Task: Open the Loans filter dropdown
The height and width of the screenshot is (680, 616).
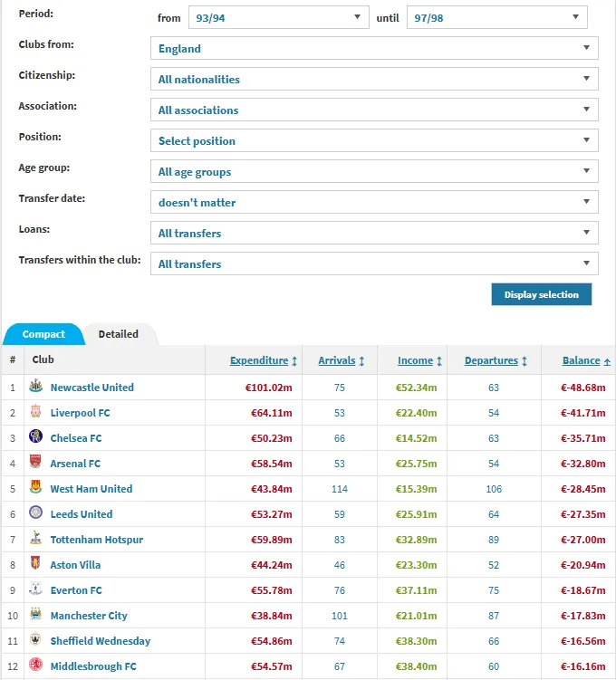Action: [374, 234]
